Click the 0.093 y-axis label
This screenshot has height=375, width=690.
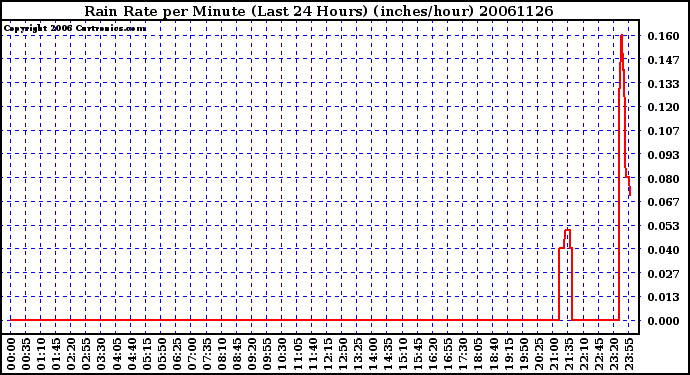click(x=663, y=155)
